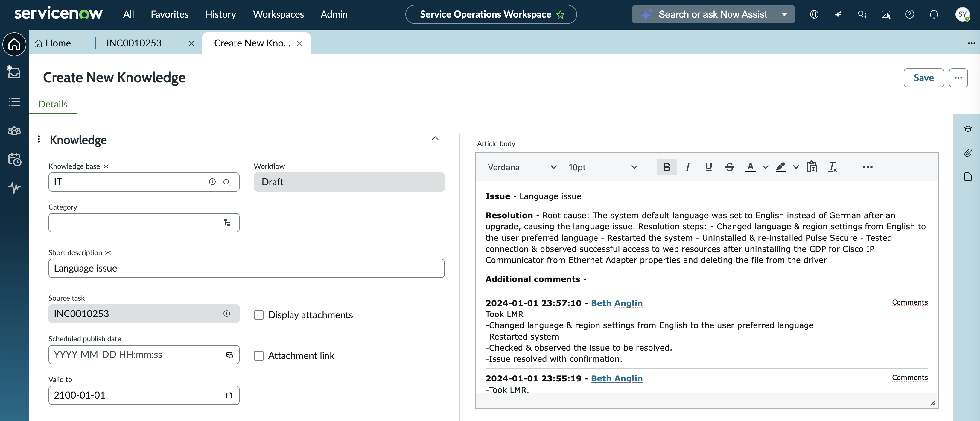The image size is (980, 421).
Task: Enable Display attachments checkbox
Action: click(x=259, y=315)
